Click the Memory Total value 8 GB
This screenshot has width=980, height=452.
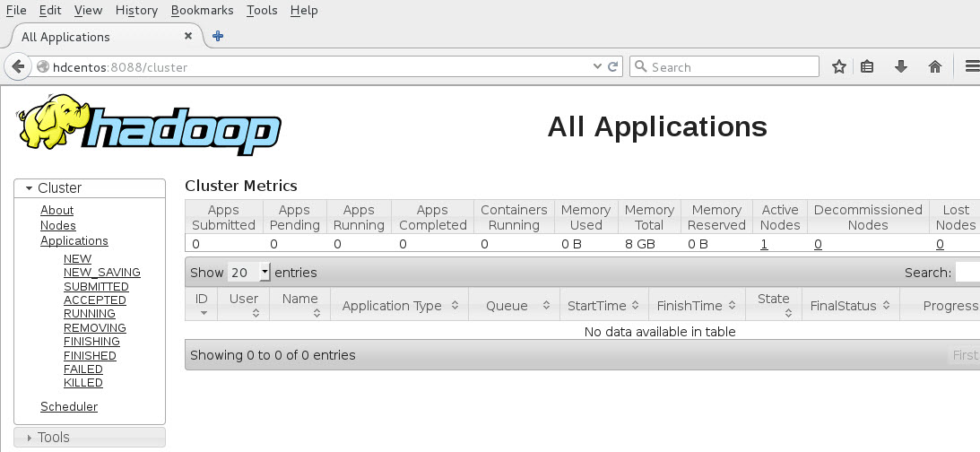point(640,244)
